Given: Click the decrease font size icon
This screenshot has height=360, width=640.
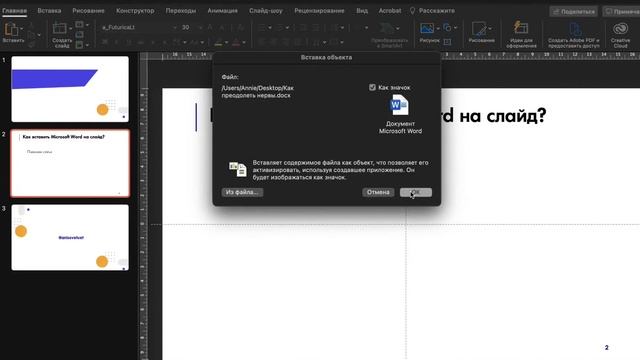Looking at the screenshot, I should point(222,27).
